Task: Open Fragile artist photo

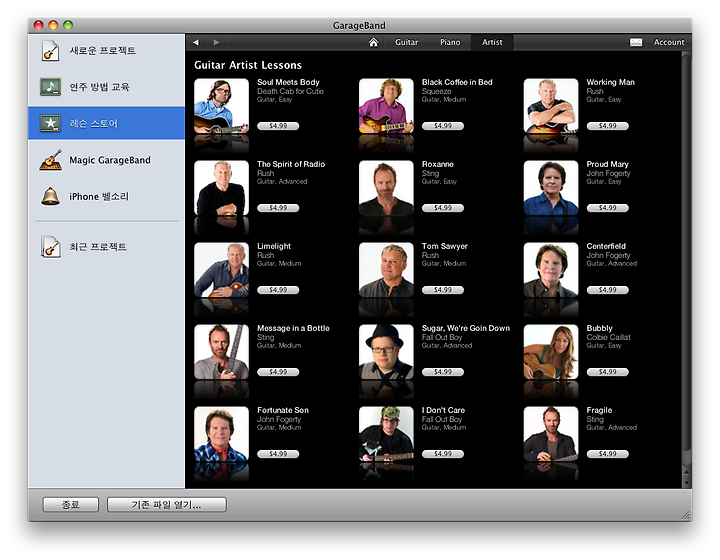Action: click(551, 434)
